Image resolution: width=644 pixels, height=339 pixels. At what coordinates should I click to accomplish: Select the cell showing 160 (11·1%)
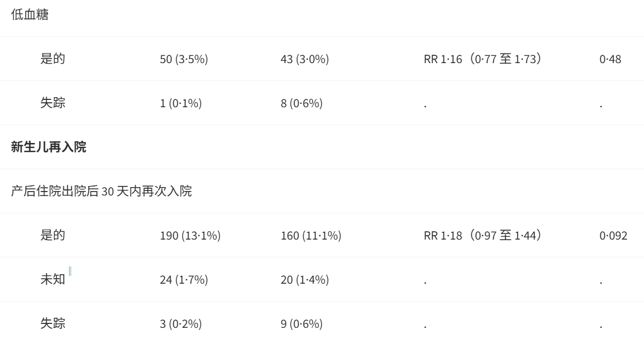(x=311, y=236)
